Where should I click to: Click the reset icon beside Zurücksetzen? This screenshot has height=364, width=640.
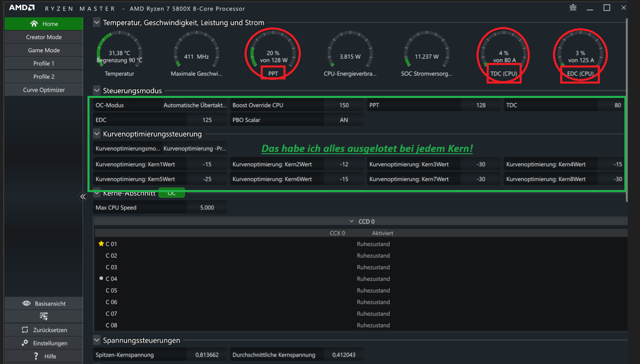[25, 330]
